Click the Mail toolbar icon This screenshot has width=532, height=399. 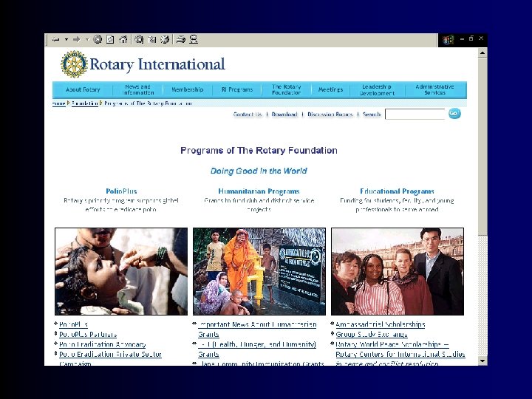coord(180,40)
